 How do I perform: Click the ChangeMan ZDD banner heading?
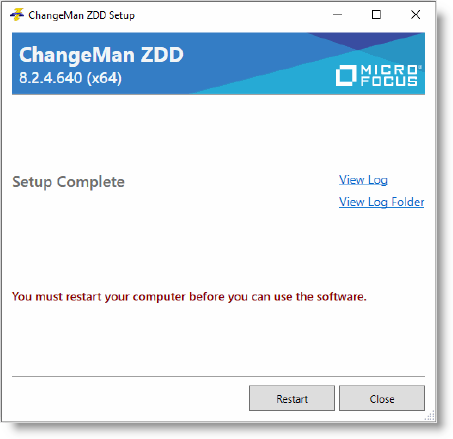click(x=101, y=55)
